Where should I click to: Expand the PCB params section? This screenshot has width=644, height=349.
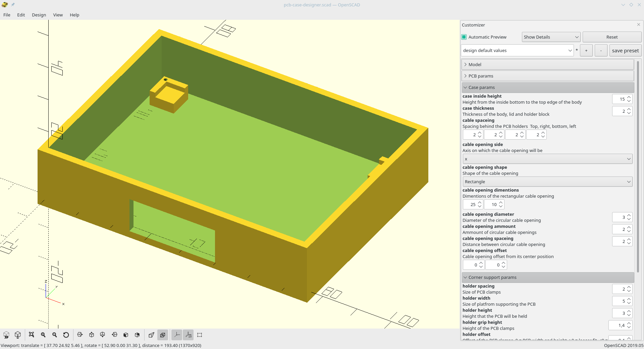click(548, 76)
